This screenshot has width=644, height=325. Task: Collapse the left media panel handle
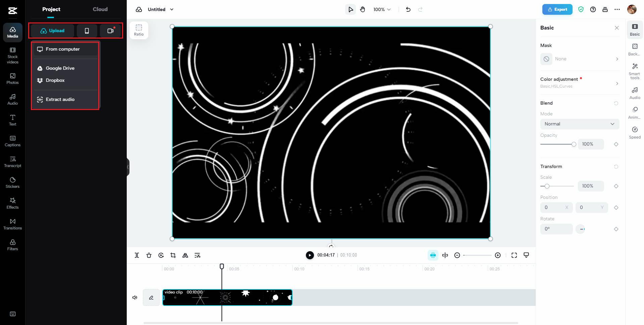[128, 167]
